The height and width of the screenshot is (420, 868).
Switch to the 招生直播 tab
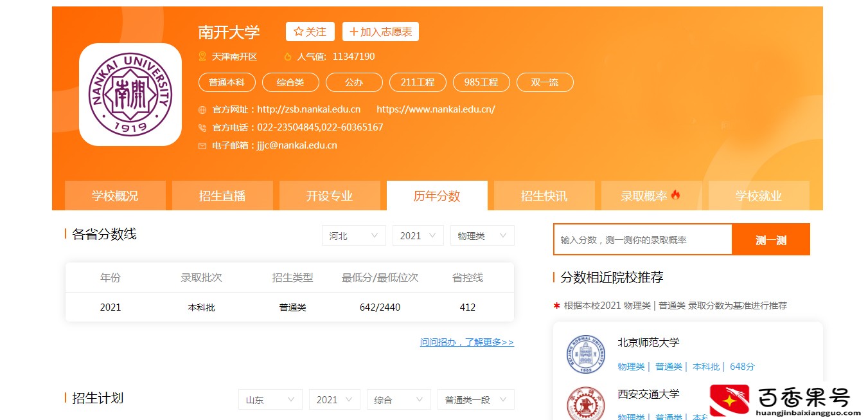(x=222, y=196)
